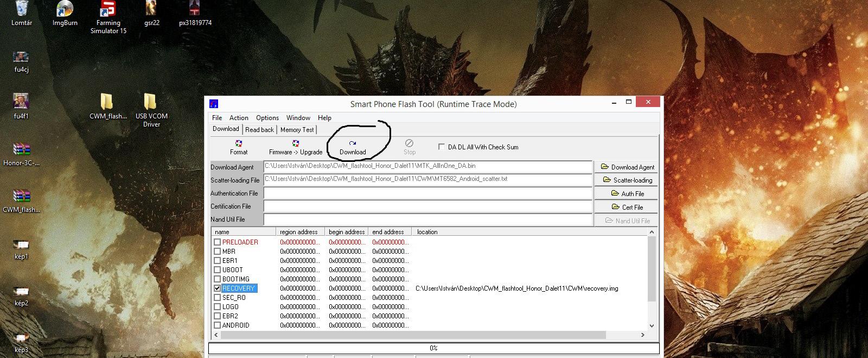Select the Download tab
Screen dimensions: 868x358
[x=226, y=129]
